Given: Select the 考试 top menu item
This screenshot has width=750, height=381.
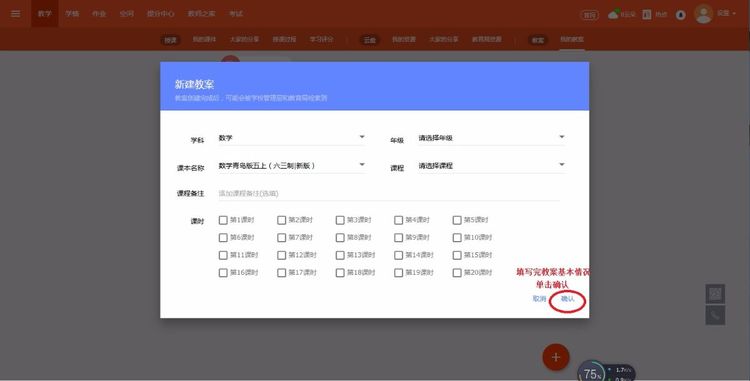Looking at the screenshot, I should click(236, 14).
